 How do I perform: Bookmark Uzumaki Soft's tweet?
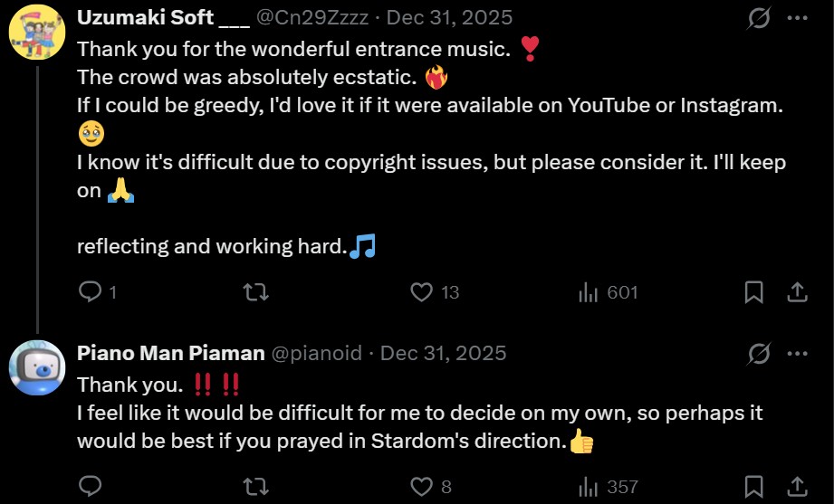[753, 292]
